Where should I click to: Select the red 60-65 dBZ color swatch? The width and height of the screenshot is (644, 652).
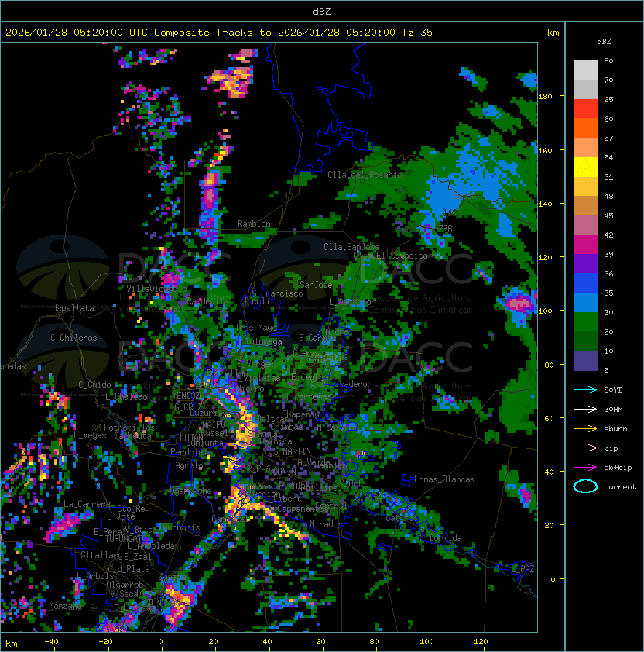pos(585,109)
